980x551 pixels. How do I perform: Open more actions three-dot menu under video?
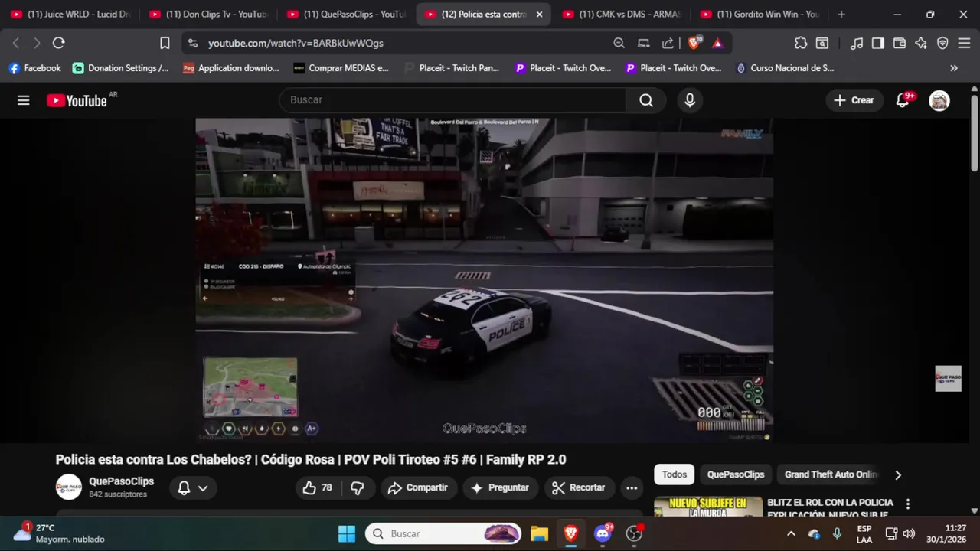click(632, 487)
